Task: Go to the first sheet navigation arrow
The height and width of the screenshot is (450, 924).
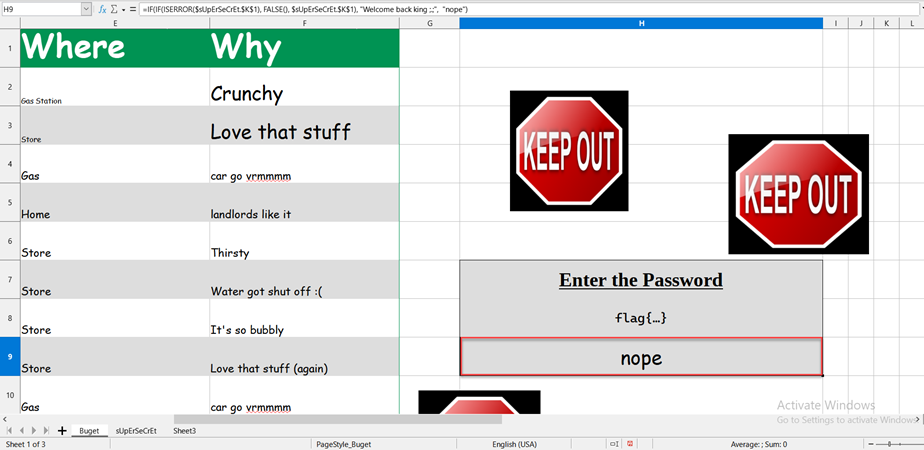Action: (9, 431)
